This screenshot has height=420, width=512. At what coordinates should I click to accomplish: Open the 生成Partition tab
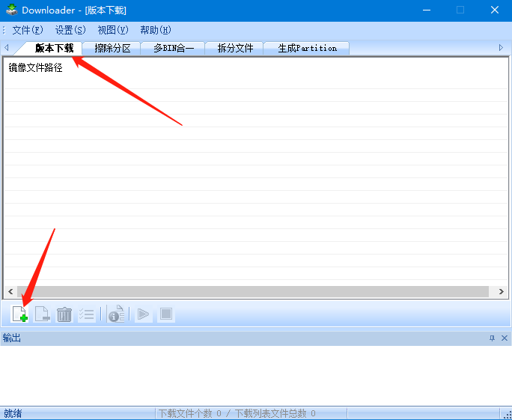pyautogui.click(x=307, y=48)
